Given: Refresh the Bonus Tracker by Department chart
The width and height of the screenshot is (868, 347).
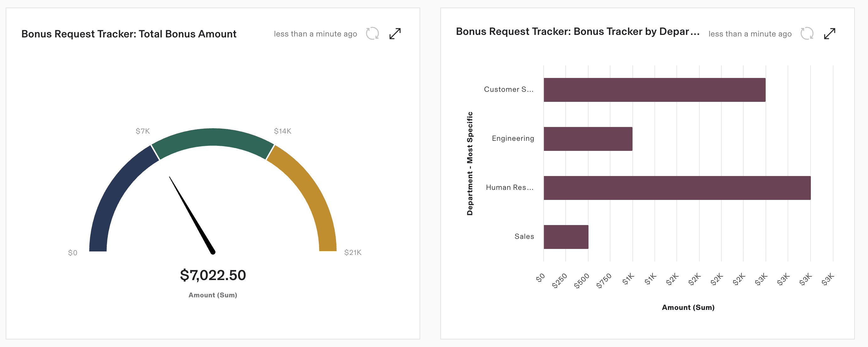Looking at the screenshot, I should click(807, 33).
